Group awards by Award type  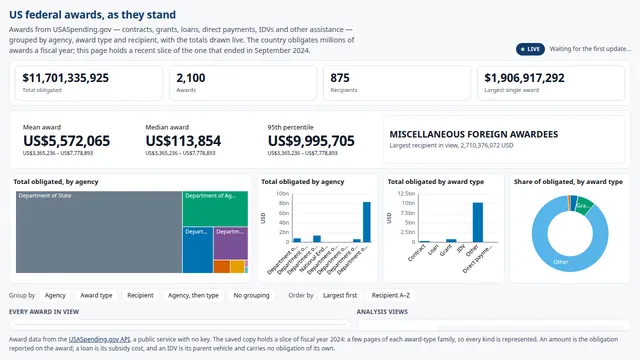click(96, 295)
